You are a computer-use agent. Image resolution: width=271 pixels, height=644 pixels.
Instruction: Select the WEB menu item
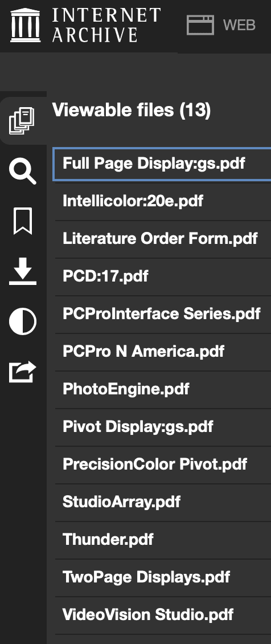click(240, 25)
